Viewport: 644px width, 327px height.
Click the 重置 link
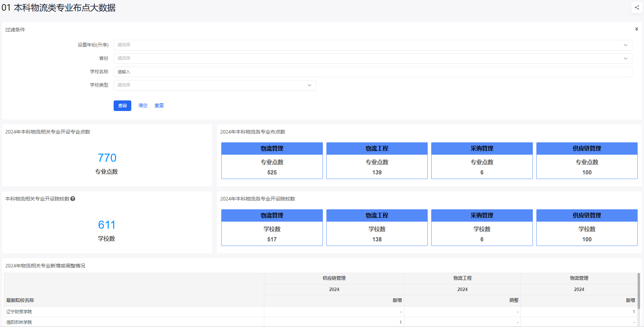[x=159, y=106]
